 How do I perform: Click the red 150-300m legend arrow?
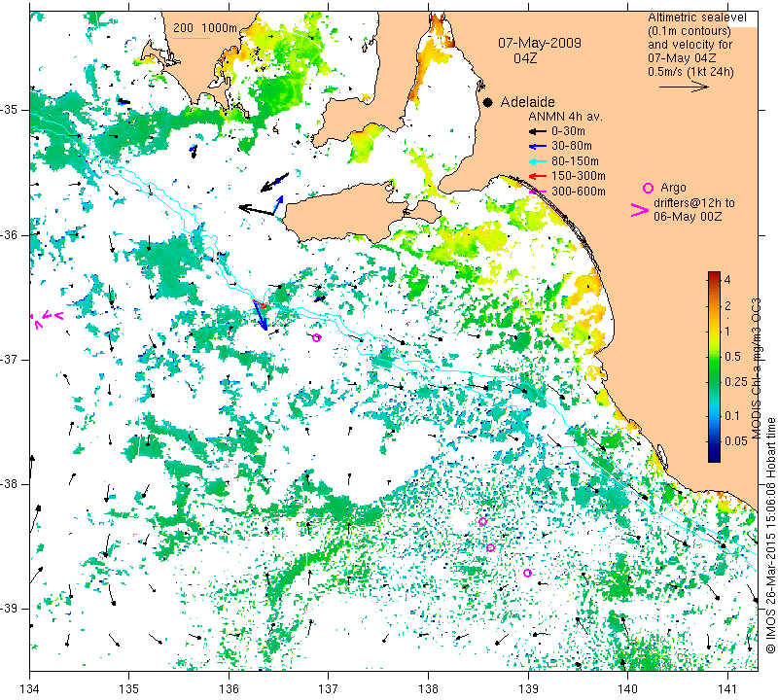pyautogui.click(x=538, y=176)
